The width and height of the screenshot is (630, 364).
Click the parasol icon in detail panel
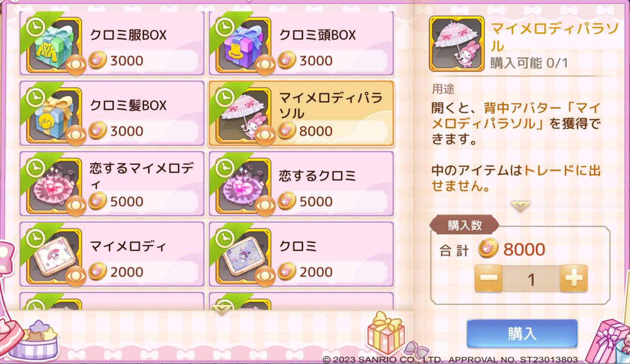click(x=457, y=44)
